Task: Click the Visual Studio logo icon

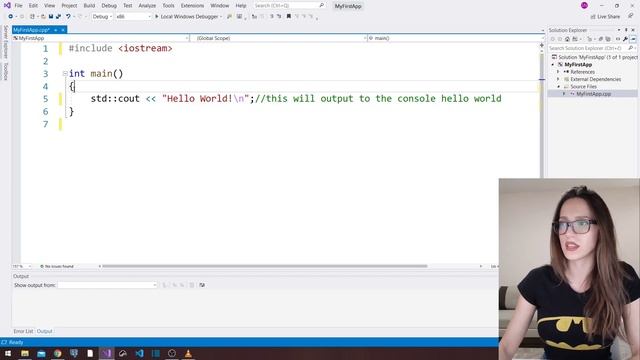Action: point(7,6)
